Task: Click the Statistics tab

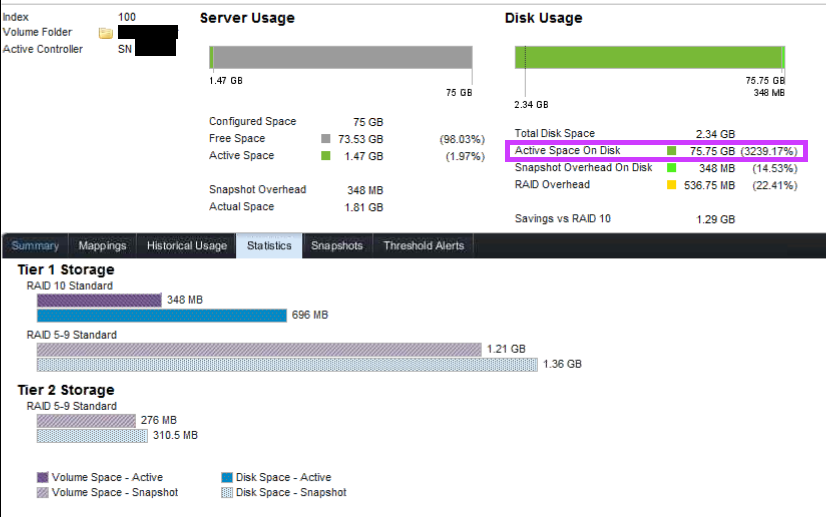Action: click(x=269, y=246)
